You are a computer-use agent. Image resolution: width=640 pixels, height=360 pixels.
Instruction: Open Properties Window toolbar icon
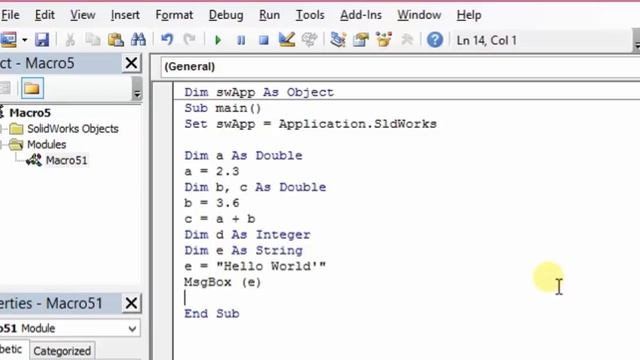point(361,40)
